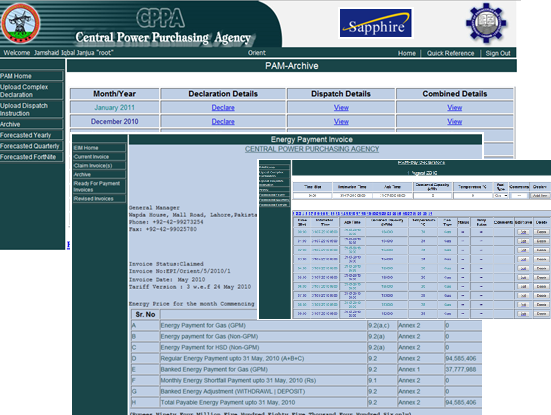This screenshot has height=415, width=551.
Task: Select Upload Complex Declaration sidebar item
Action: (x=32, y=91)
